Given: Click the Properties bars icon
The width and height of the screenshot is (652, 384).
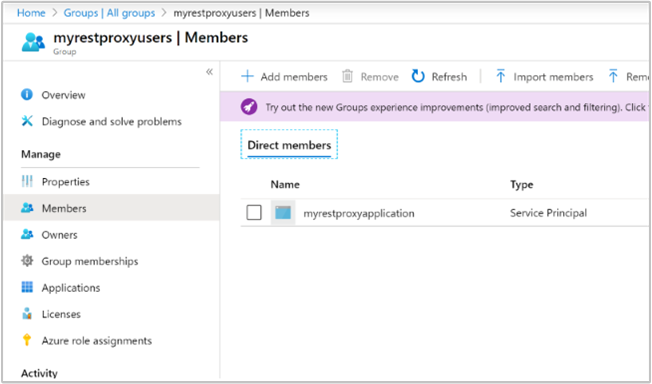Looking at the screenshot, I should click(x=27, y=181).
